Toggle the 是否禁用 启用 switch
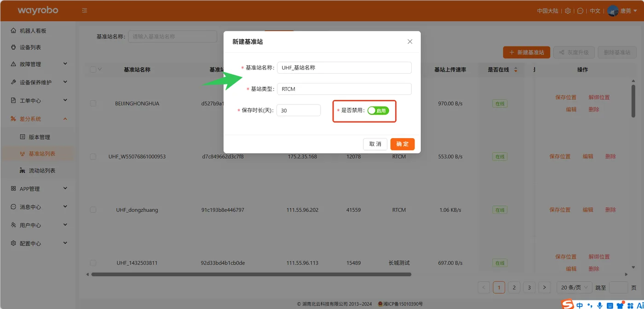This screenshot has height=309, width=644. point(378,111)
